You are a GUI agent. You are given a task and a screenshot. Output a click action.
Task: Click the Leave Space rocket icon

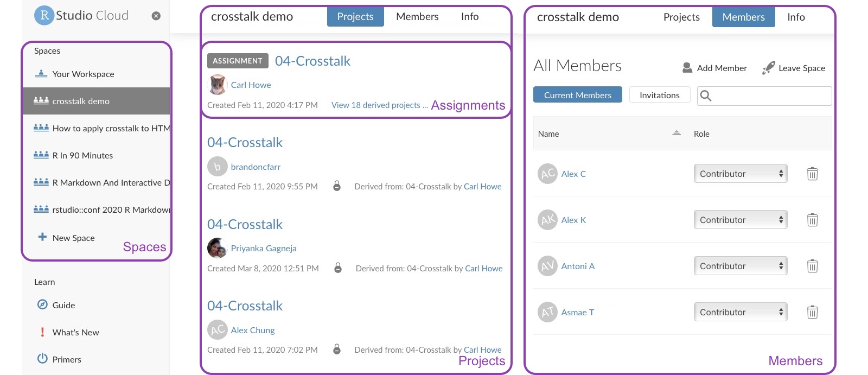[768, 68]
